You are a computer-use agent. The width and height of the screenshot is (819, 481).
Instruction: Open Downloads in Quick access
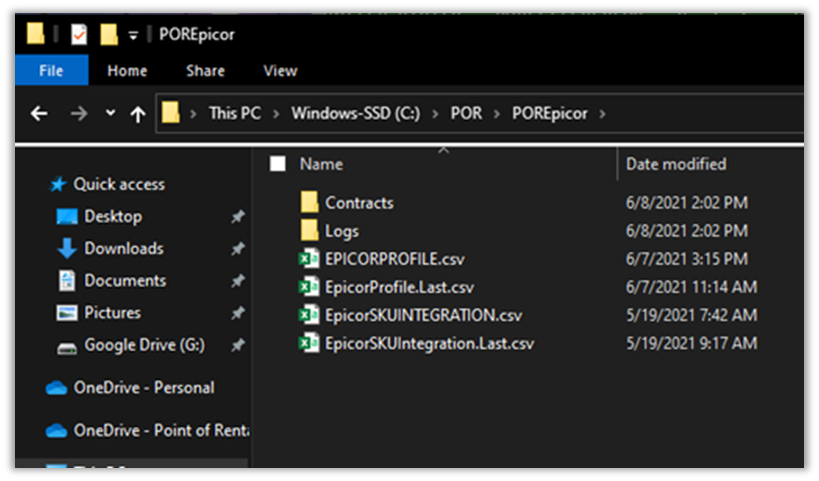click(123, 248)
